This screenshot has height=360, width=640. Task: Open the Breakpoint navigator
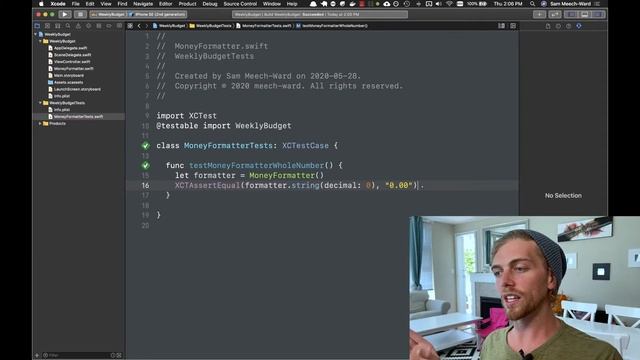coord(109,26)
